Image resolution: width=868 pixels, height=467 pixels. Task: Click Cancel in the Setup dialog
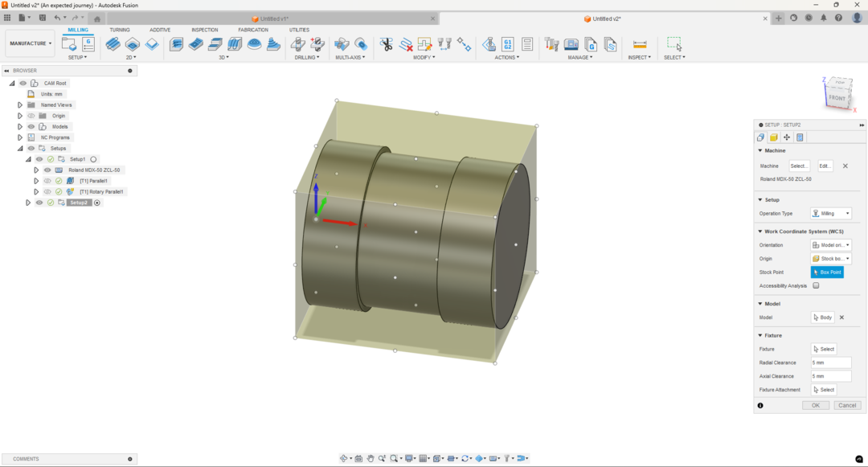pos(847,406)
